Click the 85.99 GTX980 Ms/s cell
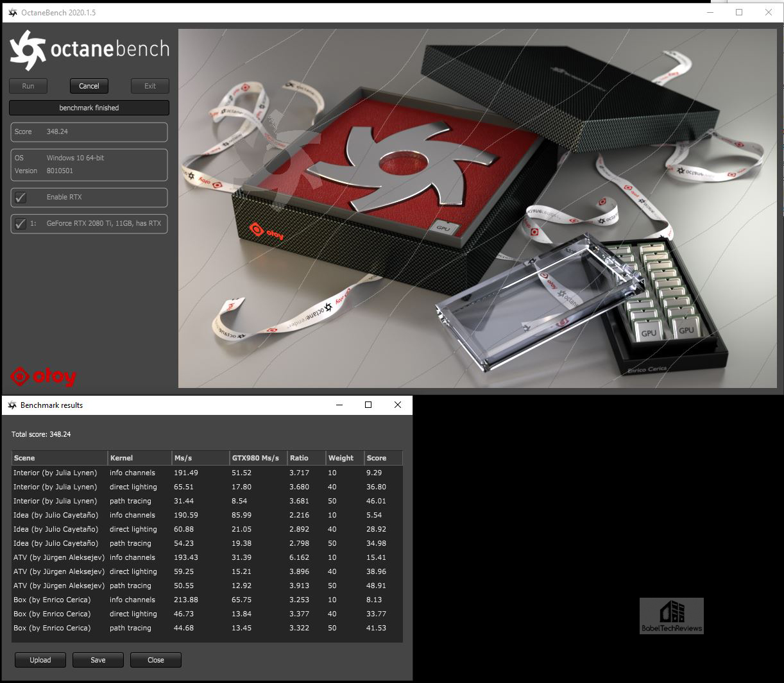 click(x=241, y=515)
